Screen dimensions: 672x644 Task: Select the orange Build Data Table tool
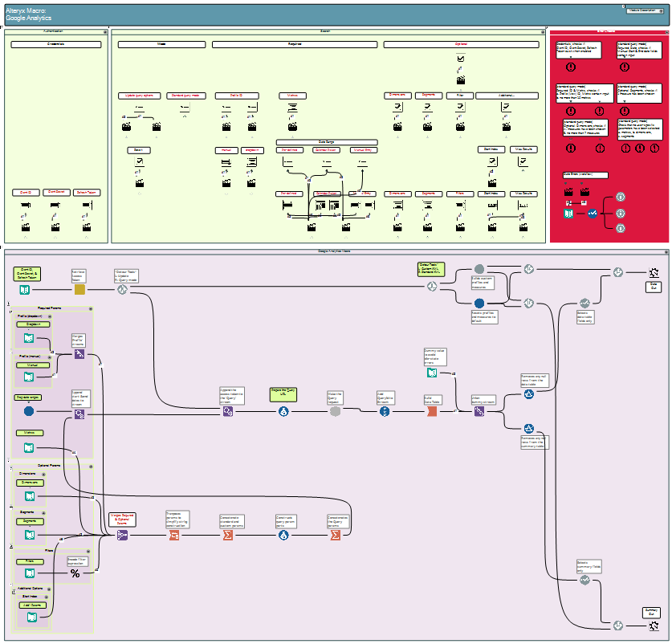432,412
